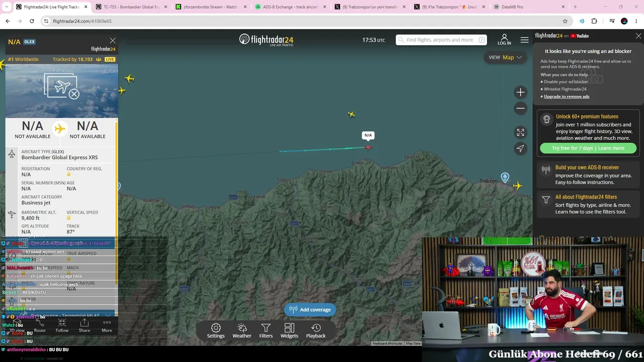The height and width of the screenshot is (362, 644).
Task: Open the Flightradar24 hamburger menu
Action: [525, 40]
